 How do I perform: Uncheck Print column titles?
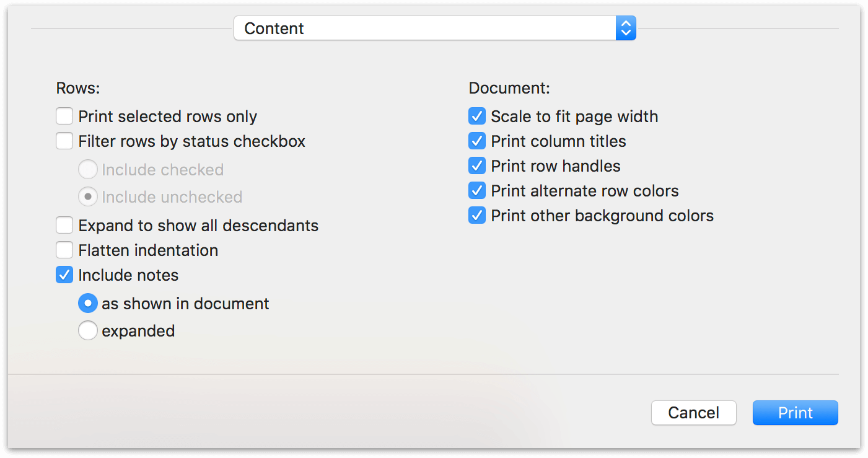tap(477, 141)
